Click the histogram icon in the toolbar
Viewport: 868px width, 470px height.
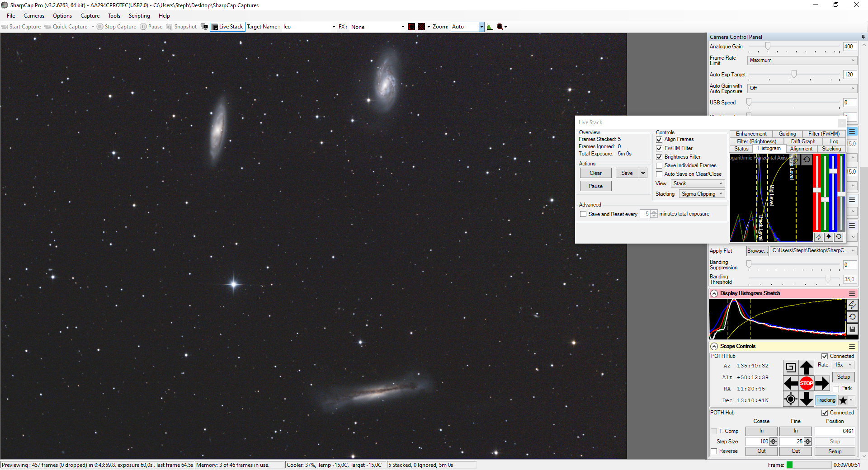[490, 27]
